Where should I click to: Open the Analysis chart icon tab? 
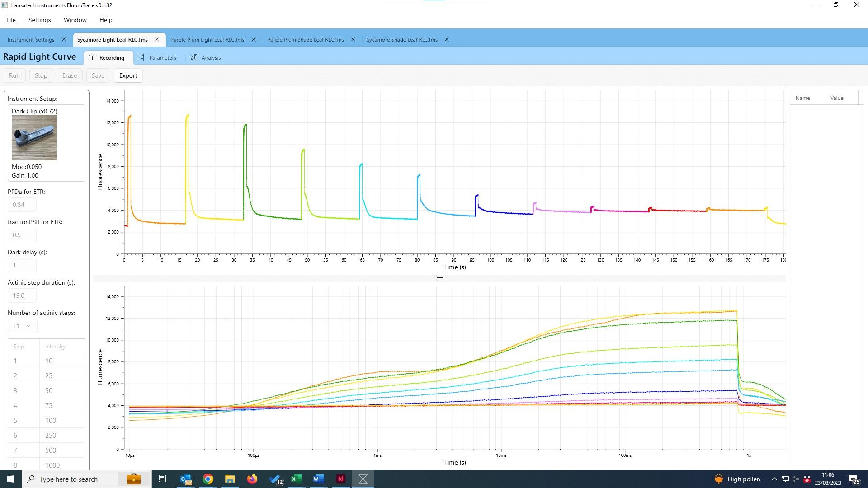[x=193, y=58]
